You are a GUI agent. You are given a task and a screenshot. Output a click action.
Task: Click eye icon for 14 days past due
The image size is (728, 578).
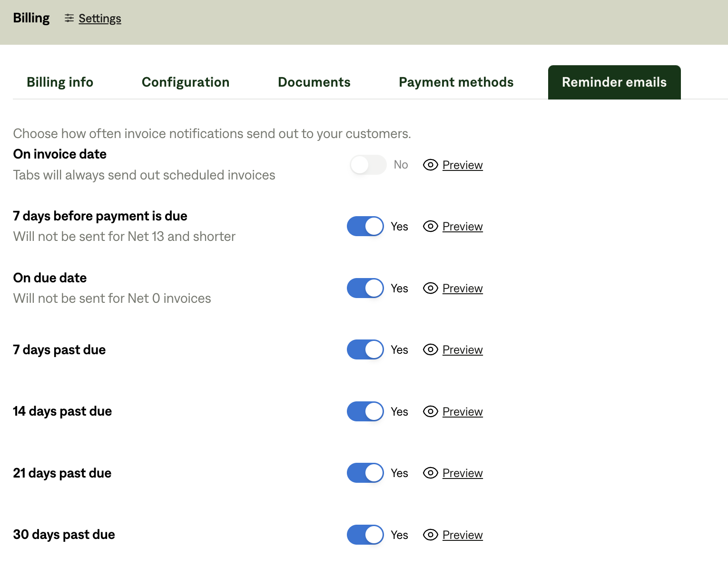[430, 411]
